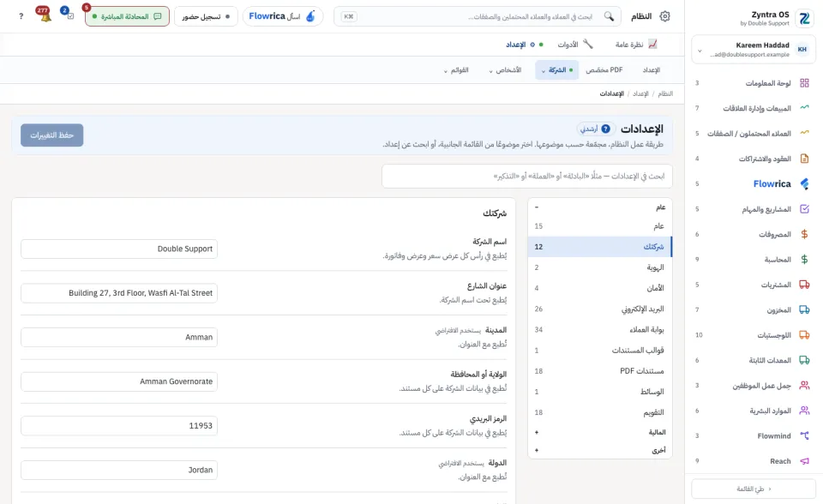
Task: Click the الموارد البشرية people icon
Action: [x=804, y=411]
